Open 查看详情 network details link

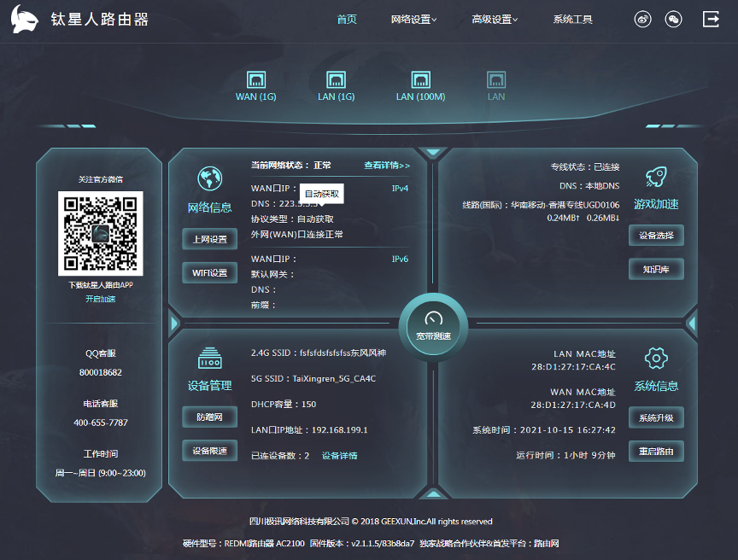click(x=386, y=166)
